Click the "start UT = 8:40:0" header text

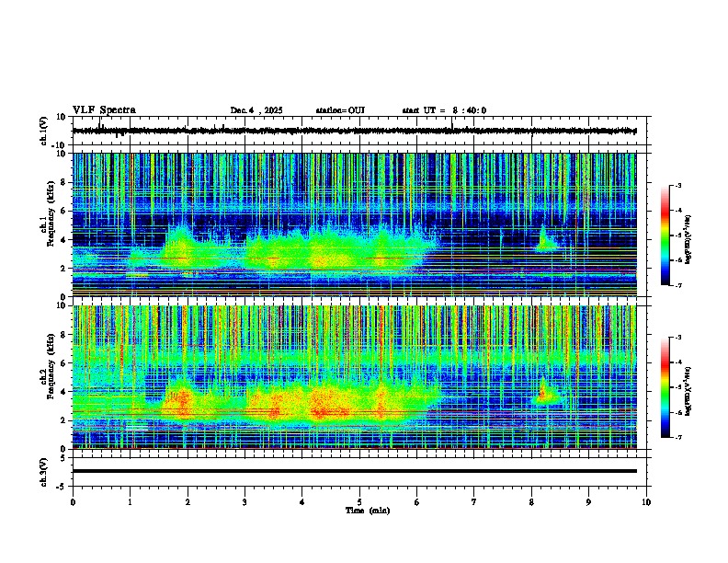pyautogui.click(x=444, y=110)
